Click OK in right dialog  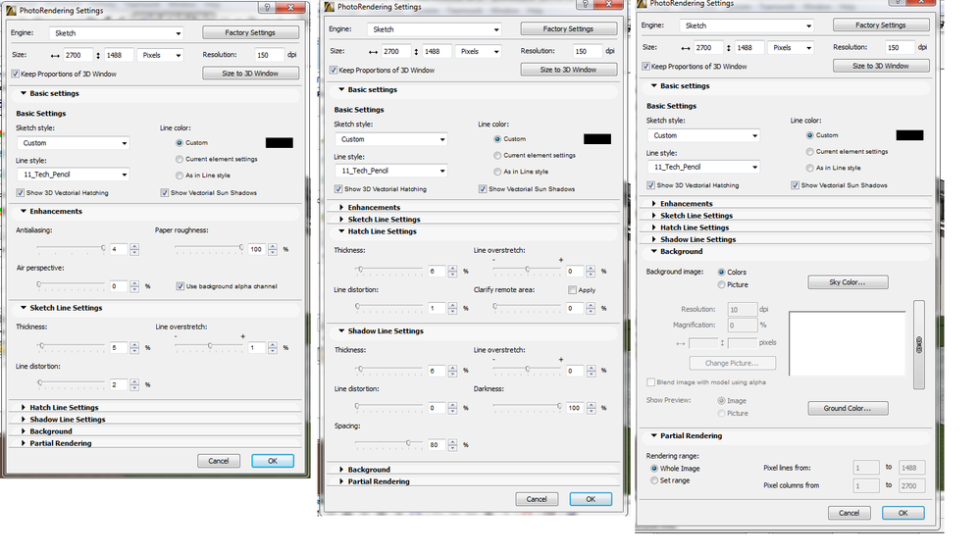[903, 513]
